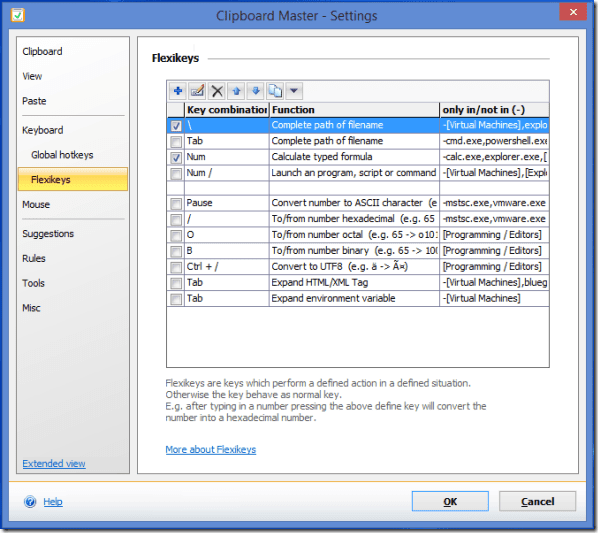
Task: Enable the Expand environment variable checkbox
Action: [176, 299]
